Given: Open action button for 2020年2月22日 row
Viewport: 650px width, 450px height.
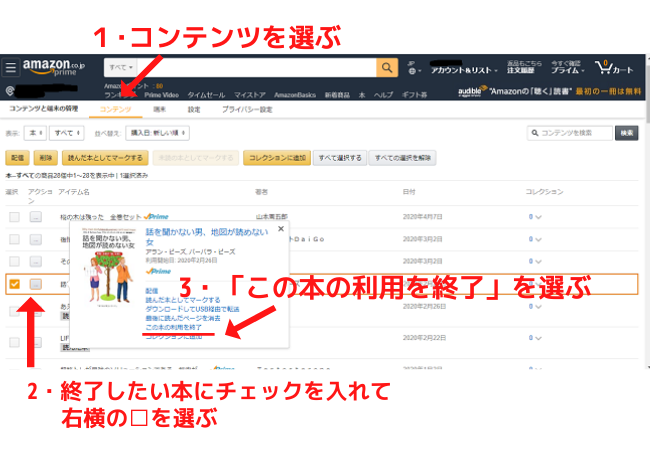Looking at the screenshot, I should tap(36, 342).
